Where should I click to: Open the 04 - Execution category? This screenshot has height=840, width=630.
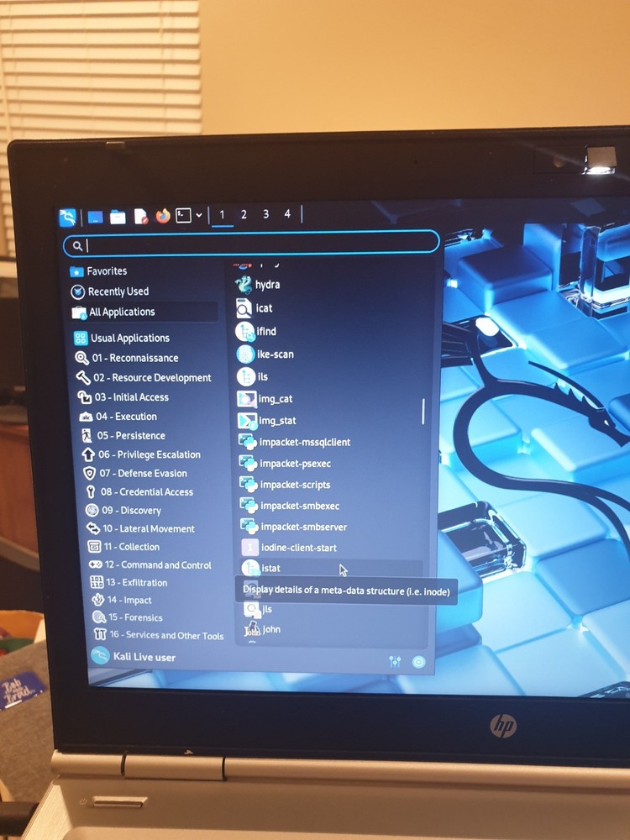pyautogui.click(x=150, y=417)
